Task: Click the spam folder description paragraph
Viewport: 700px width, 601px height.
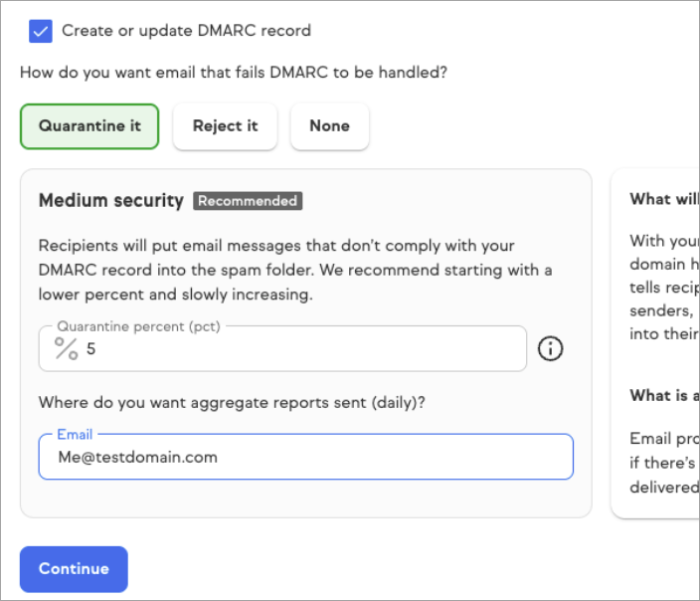Action: tap(295, 270)
